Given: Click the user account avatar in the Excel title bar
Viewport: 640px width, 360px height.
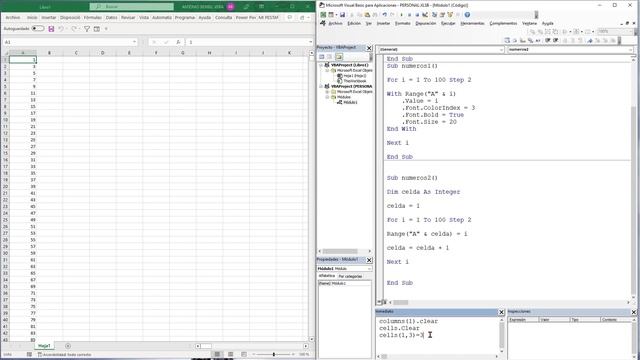Looking at the screenshot, I should 231,7.
